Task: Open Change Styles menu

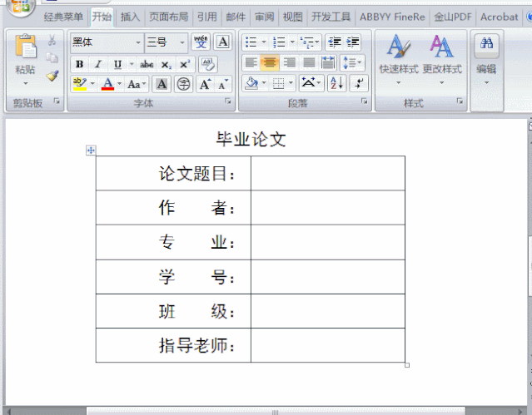Action: coord(442,57)
